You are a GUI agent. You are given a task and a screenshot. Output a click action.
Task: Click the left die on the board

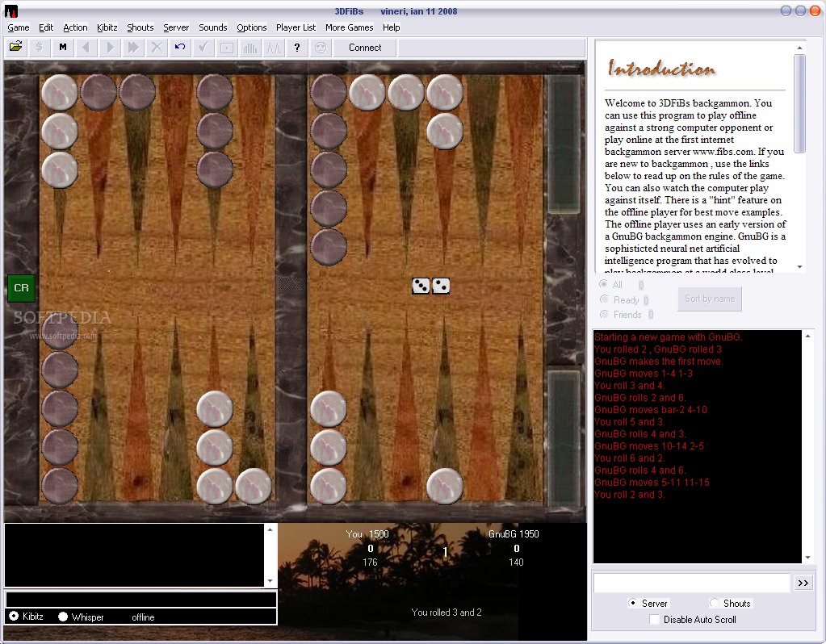coord(421,286)
